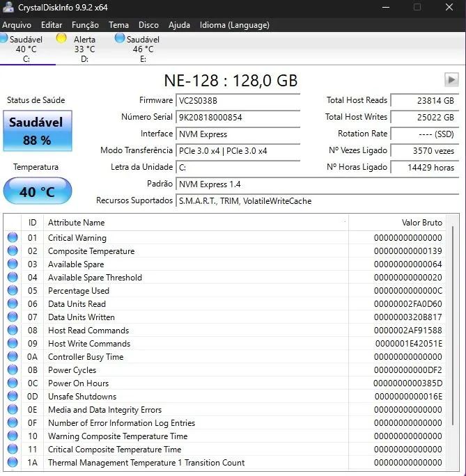
Task: Click the Nº Vezes Ligado value 3570 vezes
Action: point(424,150)
